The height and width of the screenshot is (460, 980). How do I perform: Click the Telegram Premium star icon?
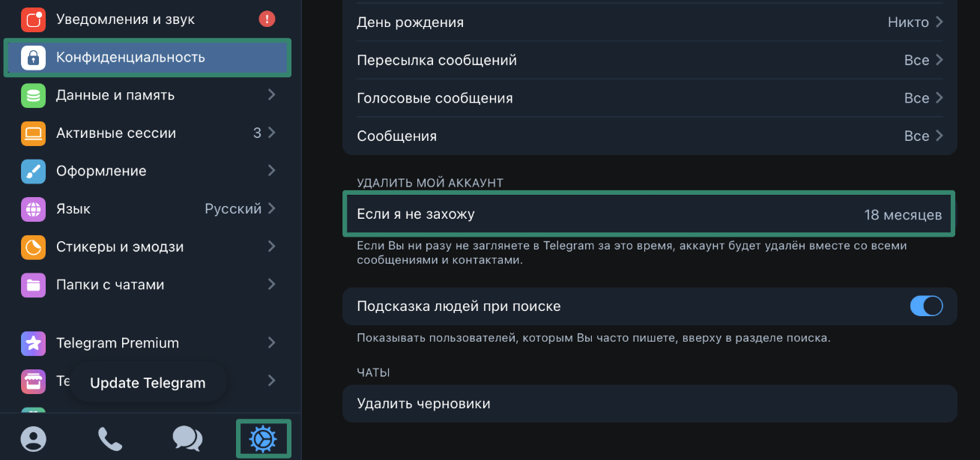(x=33, y=343)
